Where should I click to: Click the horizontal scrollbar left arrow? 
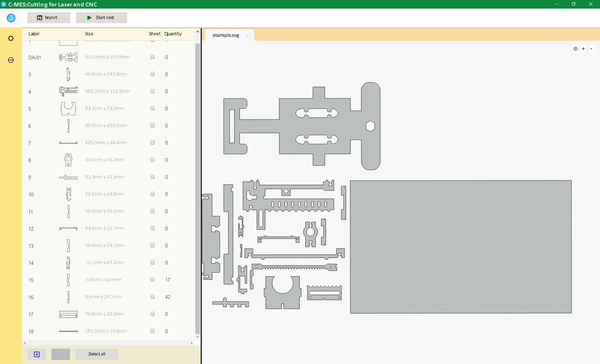[x=25, y=343]
